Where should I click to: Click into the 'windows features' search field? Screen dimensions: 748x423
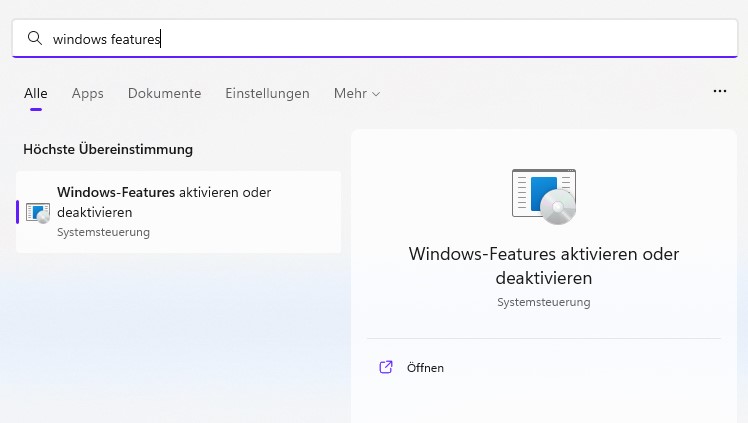point(375,39)
